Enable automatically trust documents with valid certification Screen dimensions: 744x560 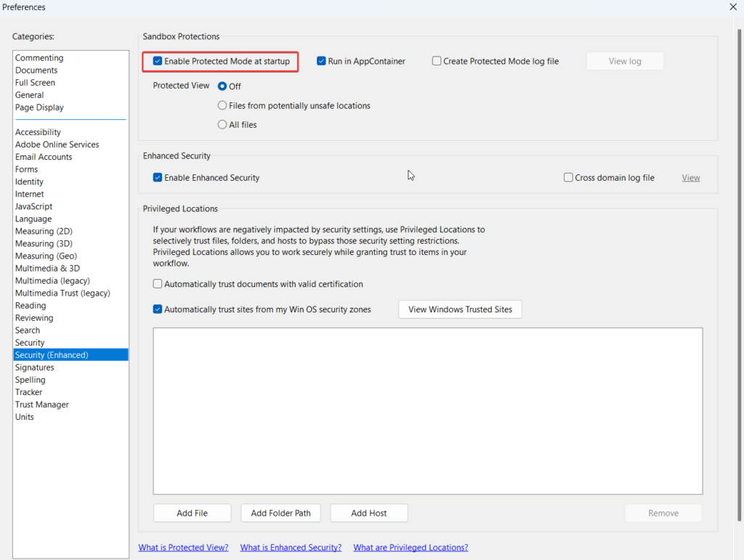158,285
